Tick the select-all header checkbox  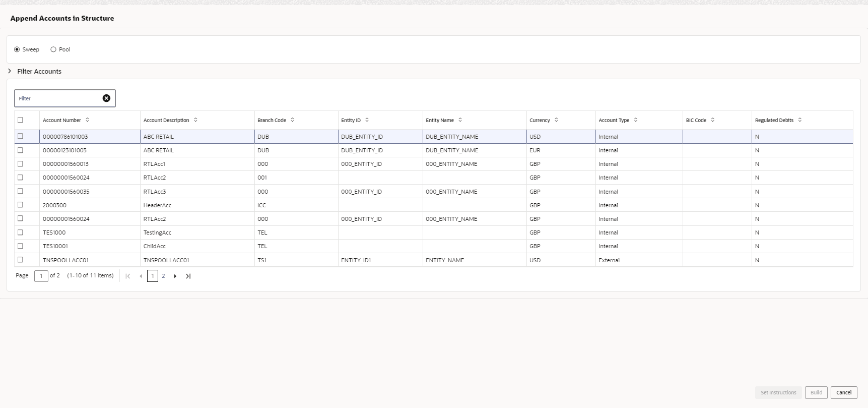(20, 120)
